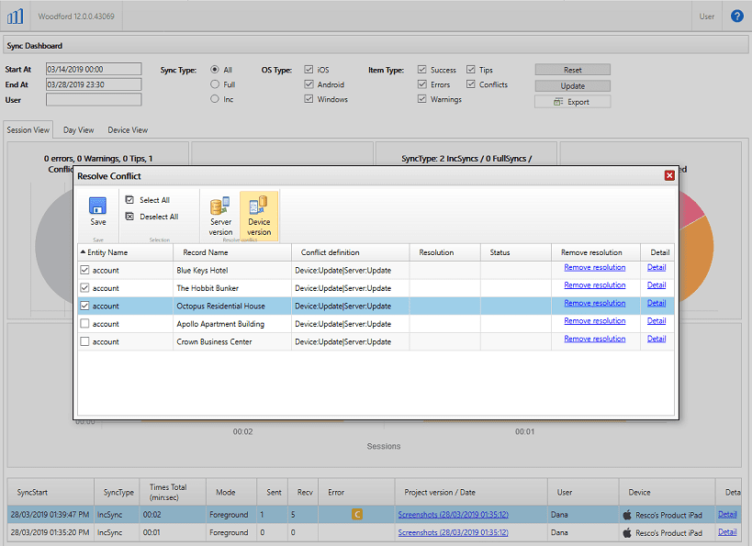The height and width of the screenshot is (546, 752).
Task: Toggle checkbox for Blue Keys Hotel
Action: point(85,270)
